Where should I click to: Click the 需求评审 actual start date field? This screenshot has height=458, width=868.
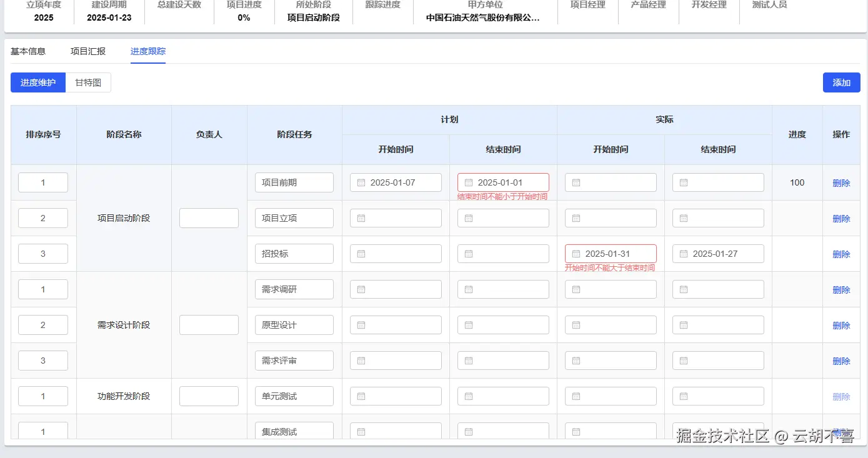tap(611, 361)
